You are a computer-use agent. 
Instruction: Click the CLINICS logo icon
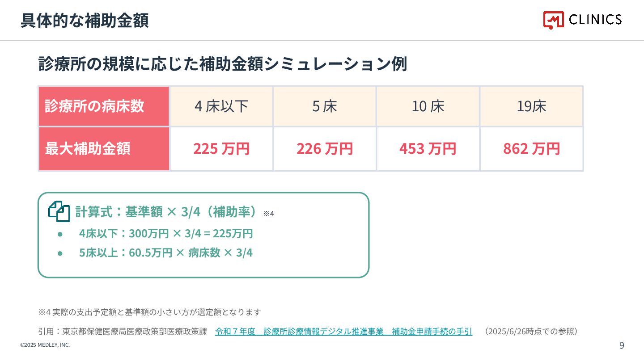pos(553,20)
